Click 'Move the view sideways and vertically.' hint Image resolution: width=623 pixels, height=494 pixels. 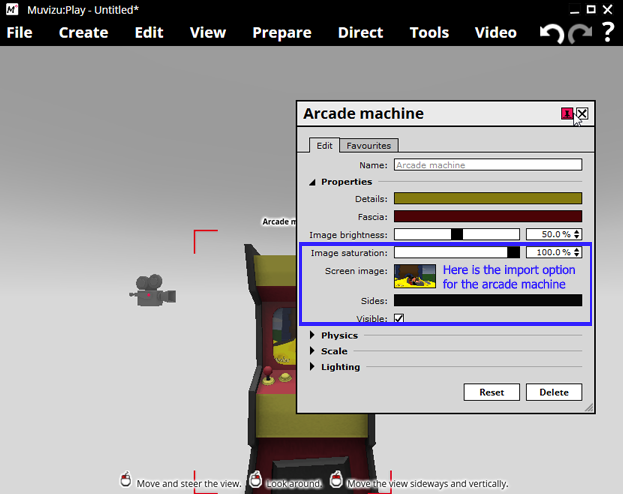click(427, 484)
